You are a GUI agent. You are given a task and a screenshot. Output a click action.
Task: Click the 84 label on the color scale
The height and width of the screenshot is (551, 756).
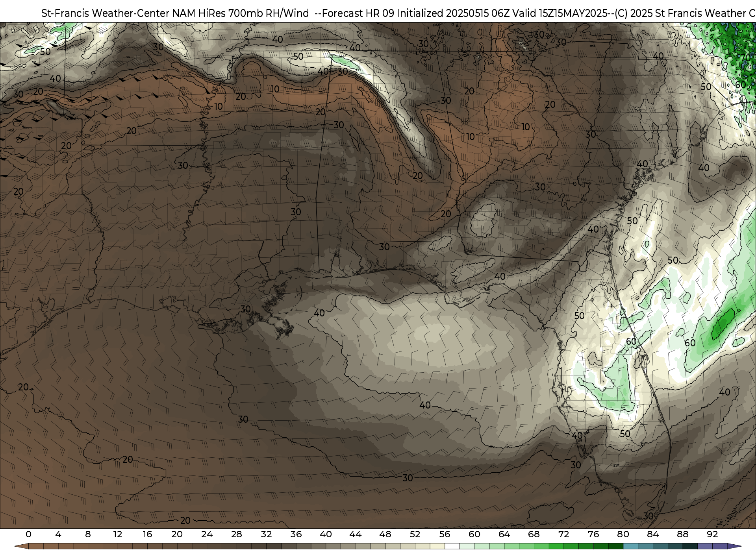pos(653,534)
